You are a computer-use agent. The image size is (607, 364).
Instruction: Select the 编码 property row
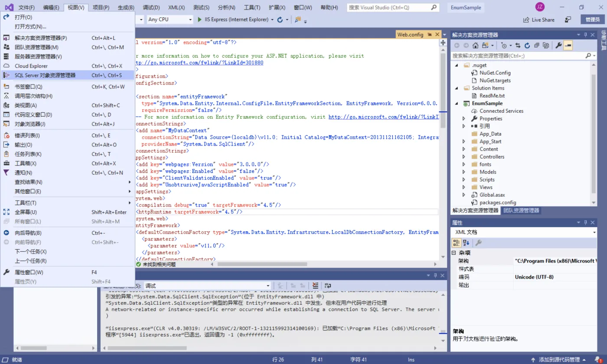[x=524, y=277]
